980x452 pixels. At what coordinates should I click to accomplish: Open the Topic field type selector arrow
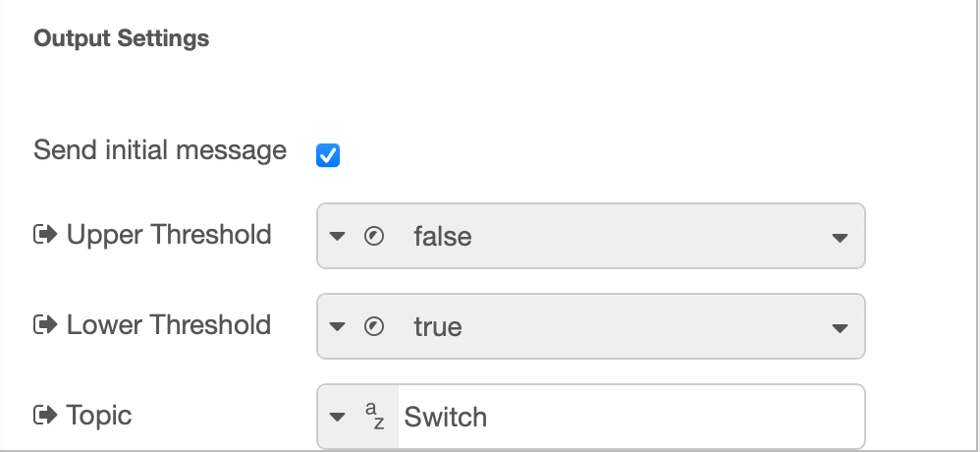(338, 418)
